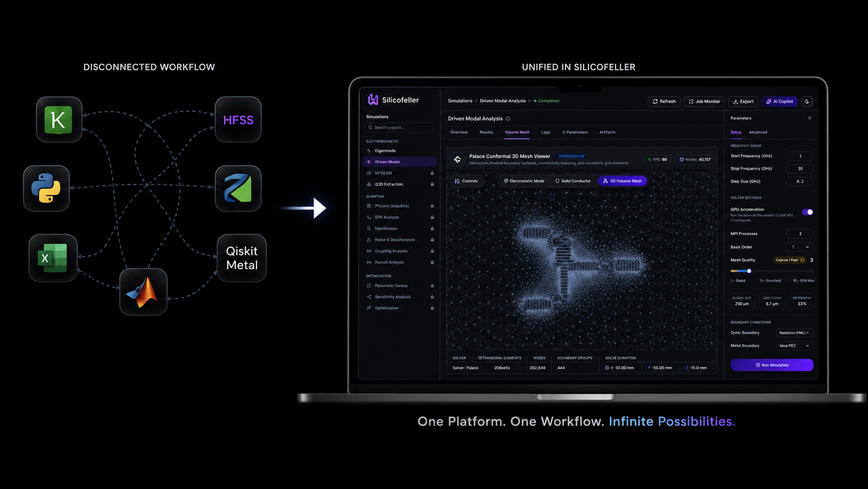The height and width of the screenshot is (489, 868).
Task: Open the Outer Boundary dropdown
Action: coord(794,333)
